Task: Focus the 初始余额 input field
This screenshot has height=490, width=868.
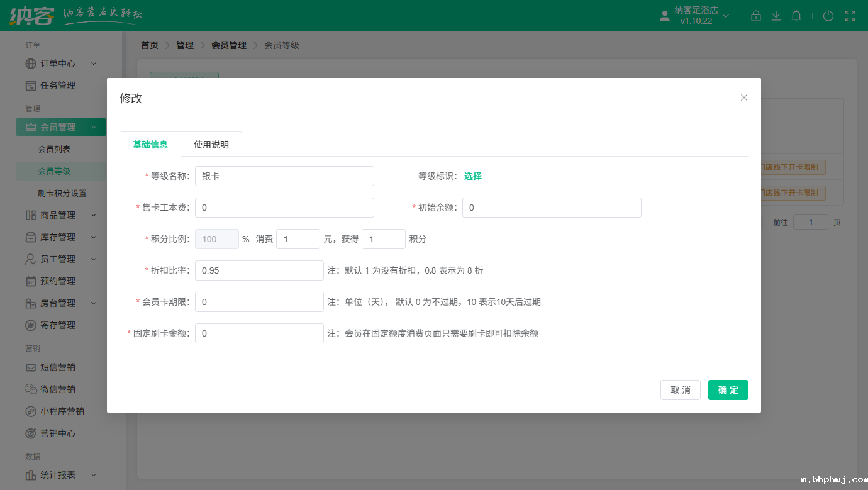Action: tap(552, 208)
